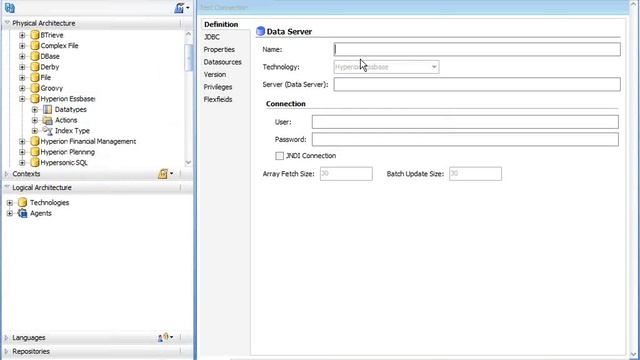
Task: Click the topology icon at top left
Action: 10,8
